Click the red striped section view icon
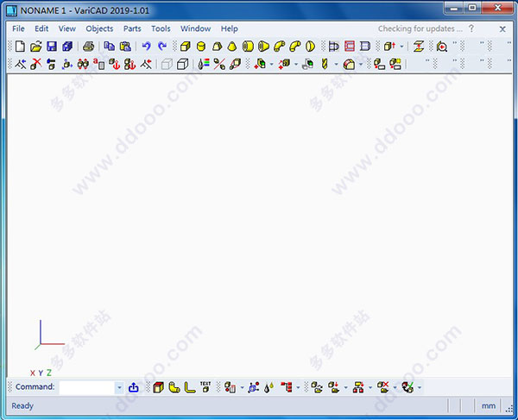 [349, 47]
